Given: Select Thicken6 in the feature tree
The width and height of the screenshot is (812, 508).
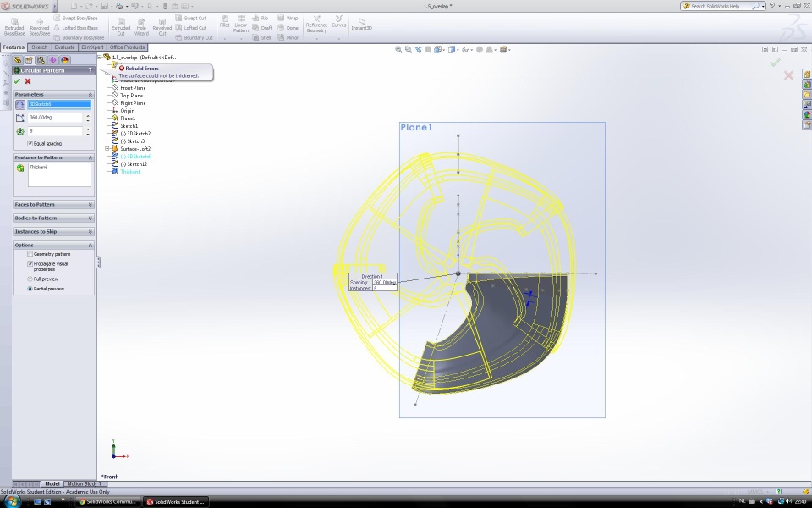Looking at the screenshot, I should click(130, 172).
